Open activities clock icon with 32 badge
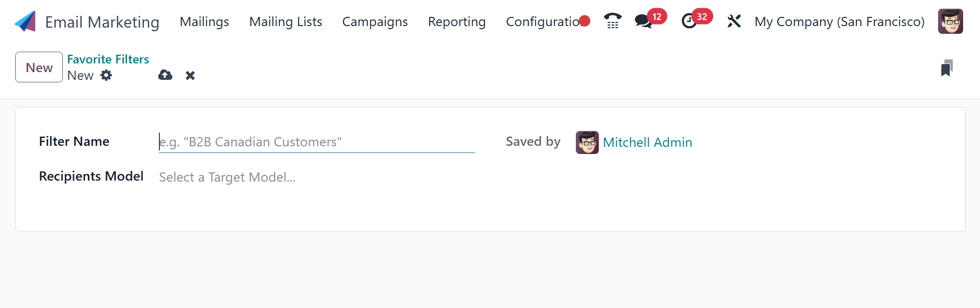Image resolution: width=980 pixels, height=308 pixels. point(689,21)
